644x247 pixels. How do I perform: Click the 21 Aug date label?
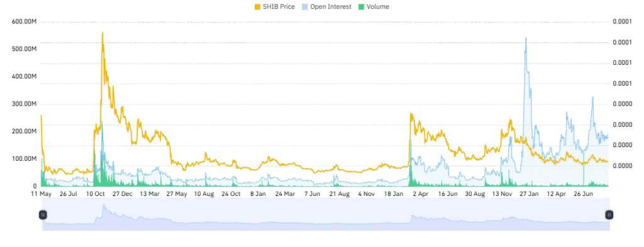(x=340, y=194)
